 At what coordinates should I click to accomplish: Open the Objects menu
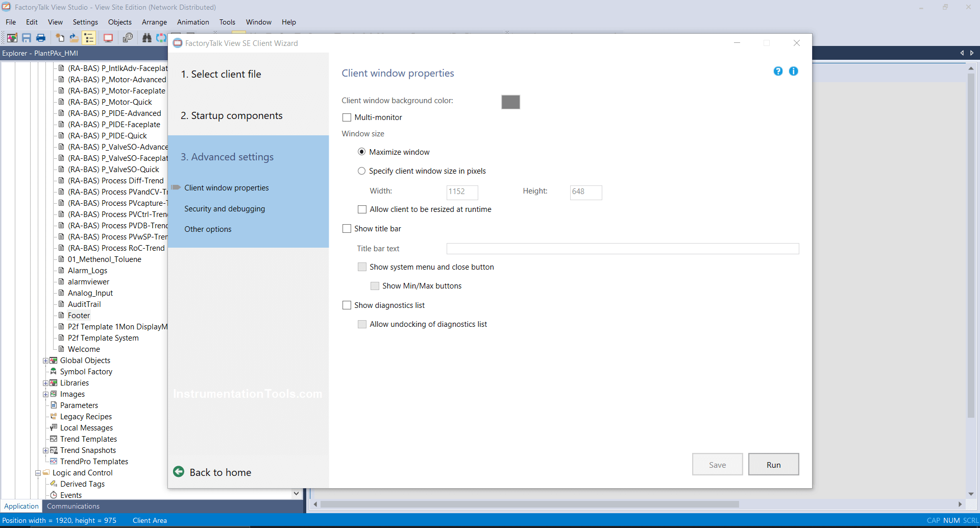[120, 22]
